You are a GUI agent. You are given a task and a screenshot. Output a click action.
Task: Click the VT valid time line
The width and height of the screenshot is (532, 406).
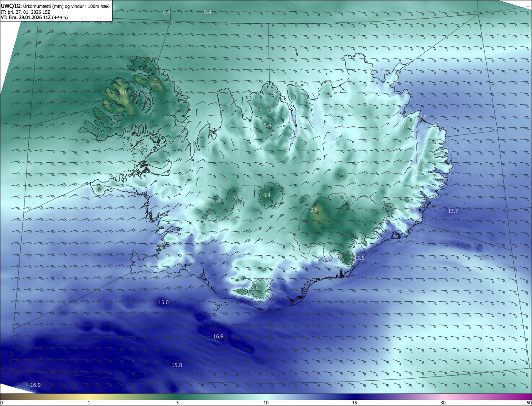pos(34,17)
